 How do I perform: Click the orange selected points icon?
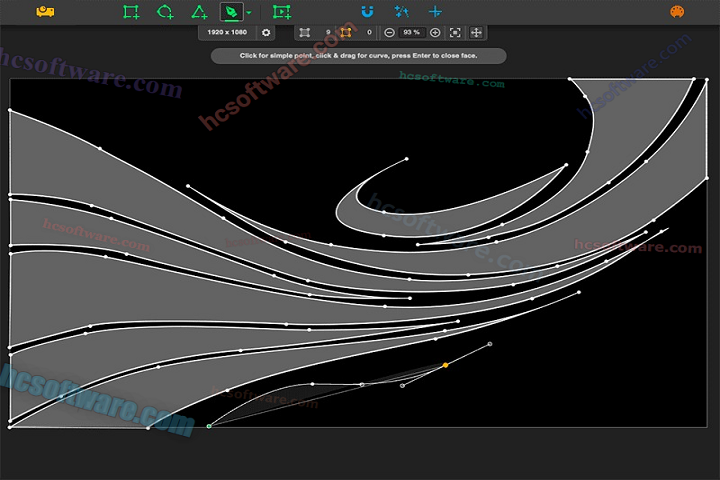click(x=346, y=33)
